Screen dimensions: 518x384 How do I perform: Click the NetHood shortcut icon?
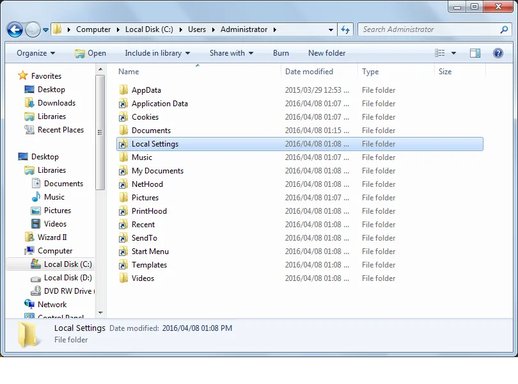tap(123, 184)
